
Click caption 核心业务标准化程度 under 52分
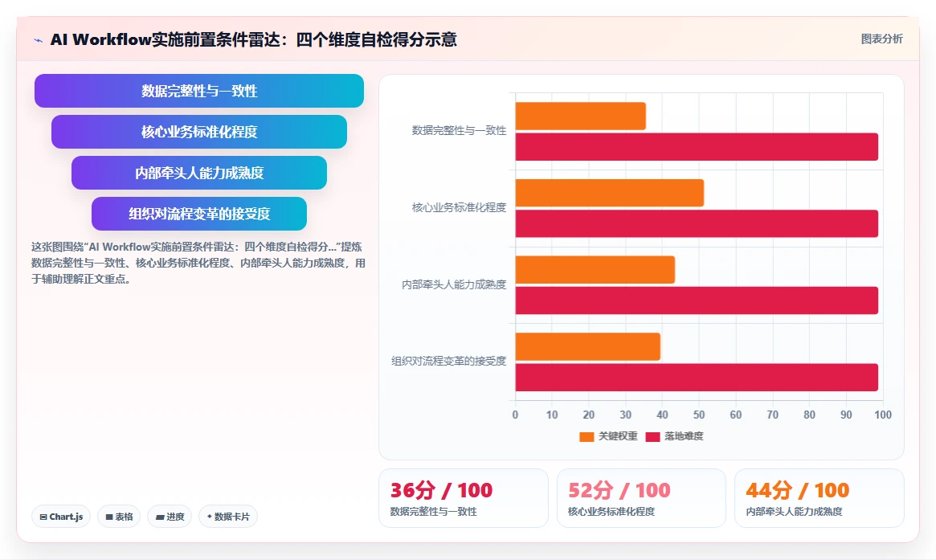pos(611,512)
